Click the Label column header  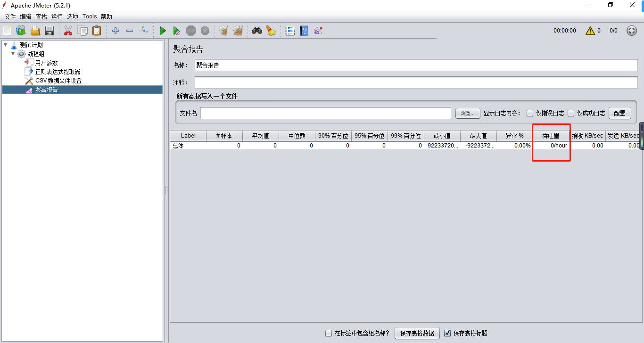(x=188, y=136)
